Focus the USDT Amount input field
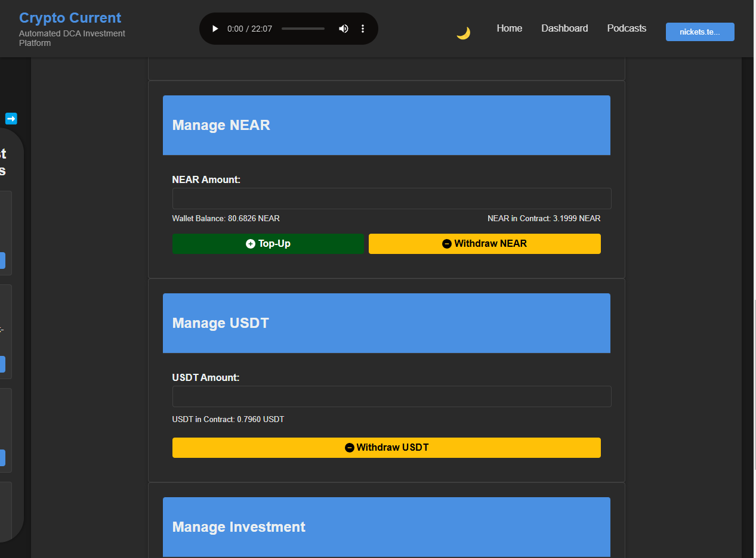 [x=392, y=396]
